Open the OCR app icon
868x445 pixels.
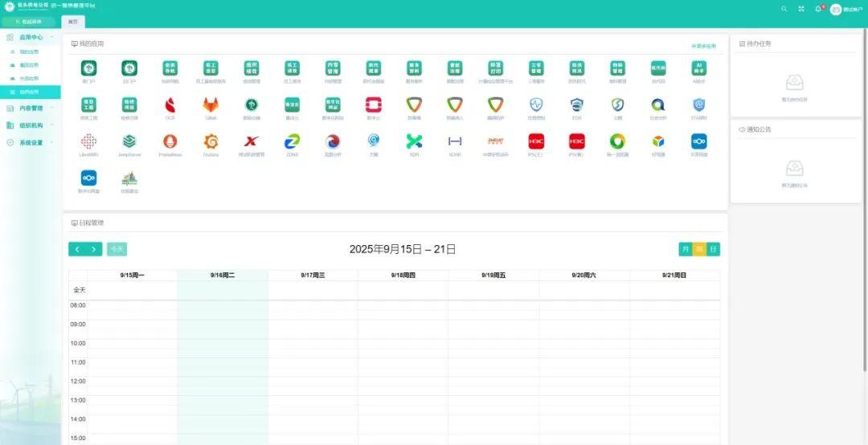tap(170, 104)
